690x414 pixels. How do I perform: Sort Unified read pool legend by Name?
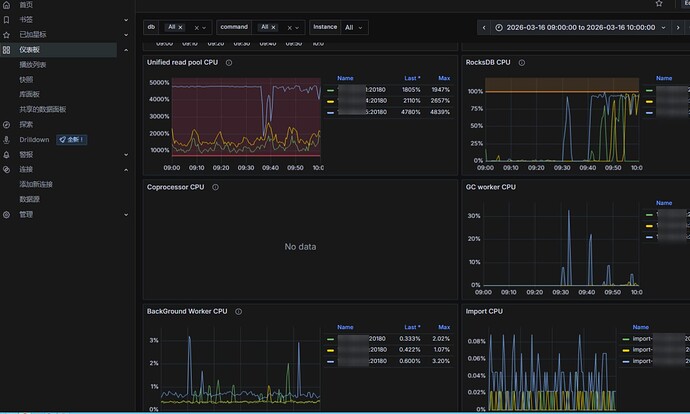point(345,78)
